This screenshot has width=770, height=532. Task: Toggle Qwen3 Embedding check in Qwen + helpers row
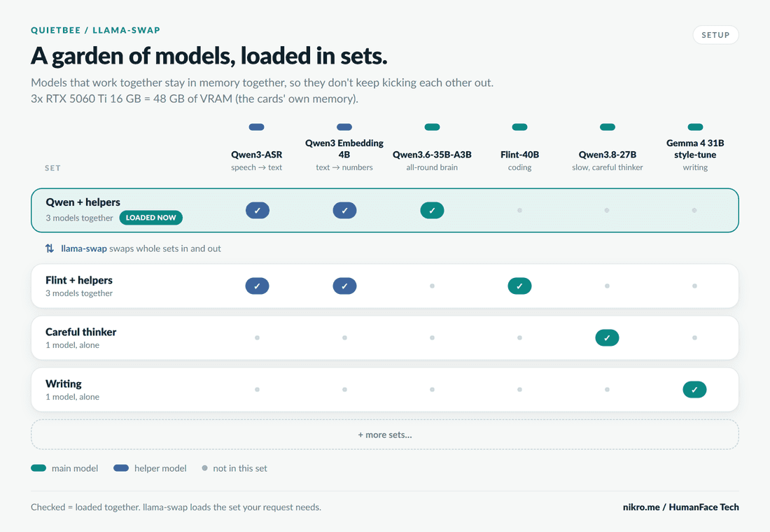[x=344, y=210]
